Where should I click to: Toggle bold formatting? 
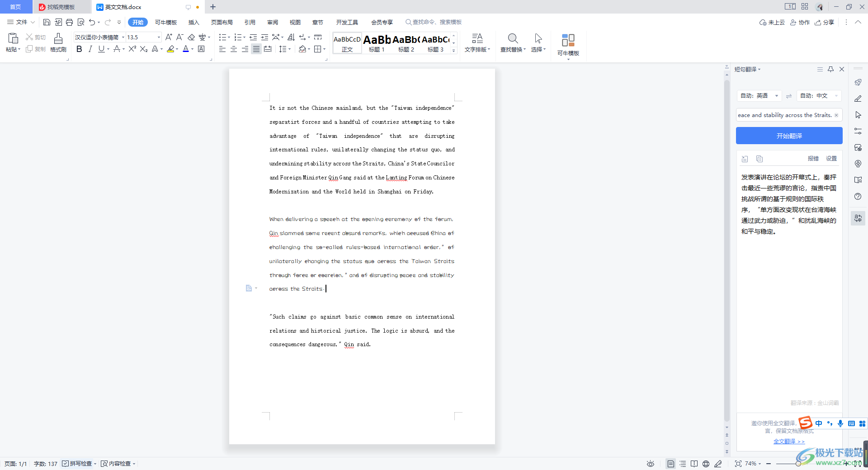pyautogui.click(x=79, y=49)
